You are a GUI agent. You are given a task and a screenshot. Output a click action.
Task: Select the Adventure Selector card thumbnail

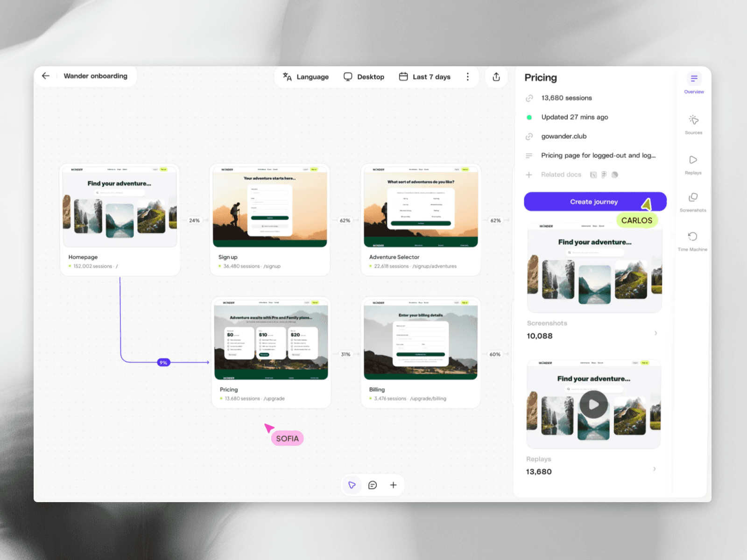click(421, 207)
